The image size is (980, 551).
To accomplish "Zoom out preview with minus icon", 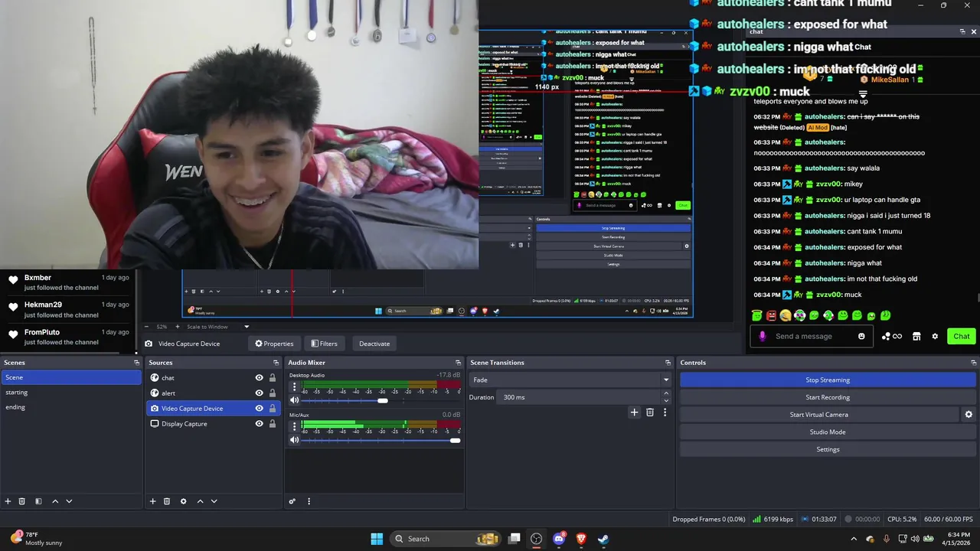I will tap(145, 327).
